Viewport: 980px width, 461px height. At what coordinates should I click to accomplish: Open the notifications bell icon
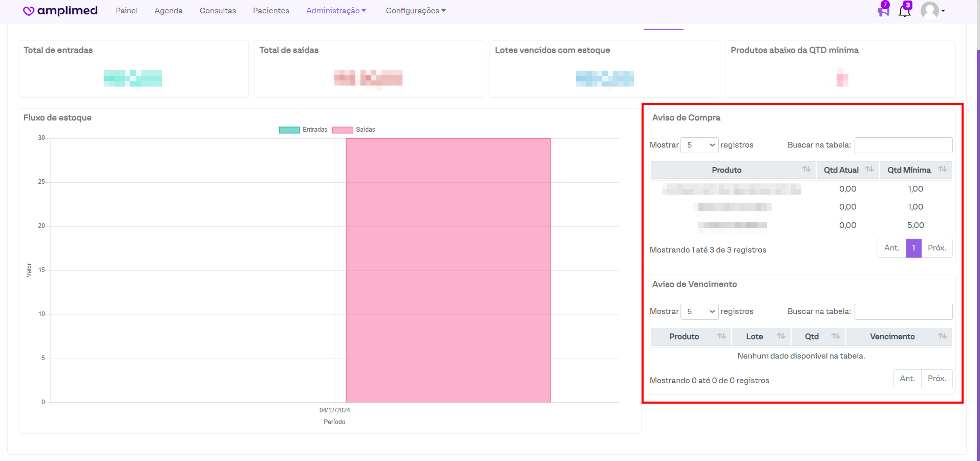pos(904,11)
